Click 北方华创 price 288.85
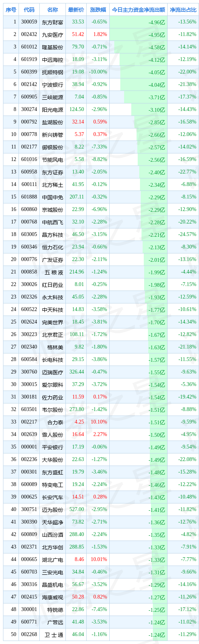 pos(77,547)
